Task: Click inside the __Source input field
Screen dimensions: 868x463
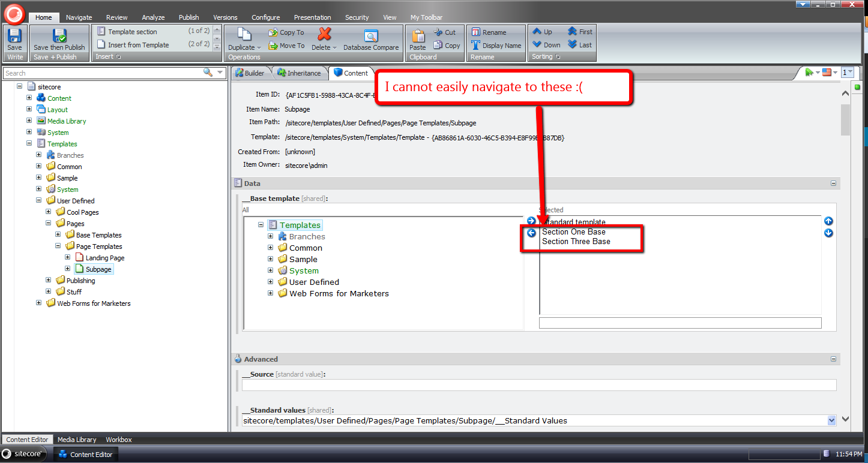Action: (x=538, y=385)
